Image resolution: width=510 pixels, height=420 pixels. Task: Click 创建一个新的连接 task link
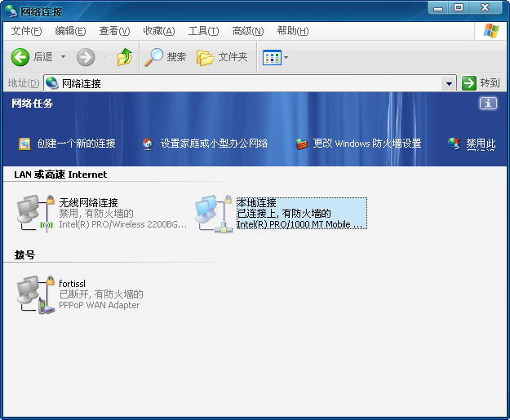coord(76,144)
